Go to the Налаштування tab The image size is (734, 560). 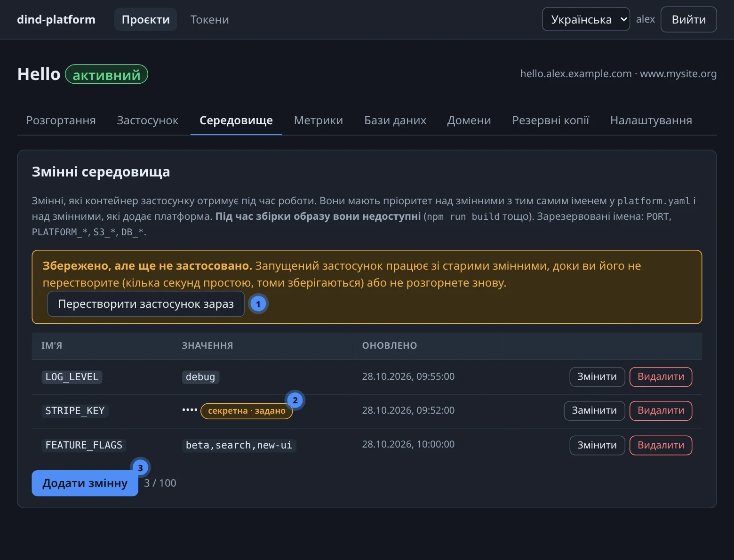[651, 120]
